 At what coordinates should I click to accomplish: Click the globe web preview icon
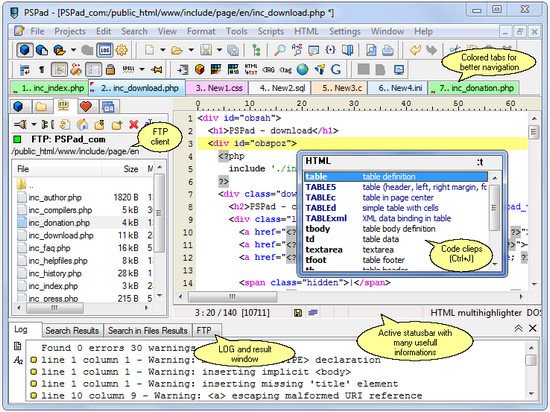pyautogui.click(x=302, y=69)
